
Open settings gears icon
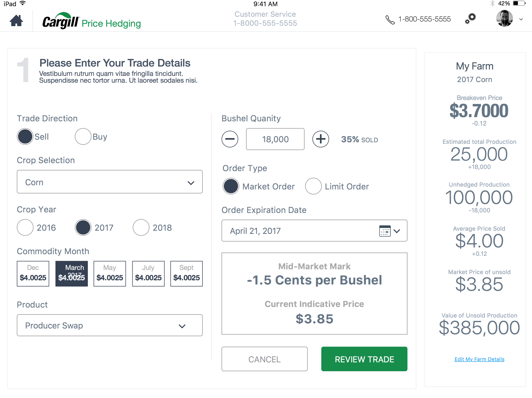coord(470,19)
